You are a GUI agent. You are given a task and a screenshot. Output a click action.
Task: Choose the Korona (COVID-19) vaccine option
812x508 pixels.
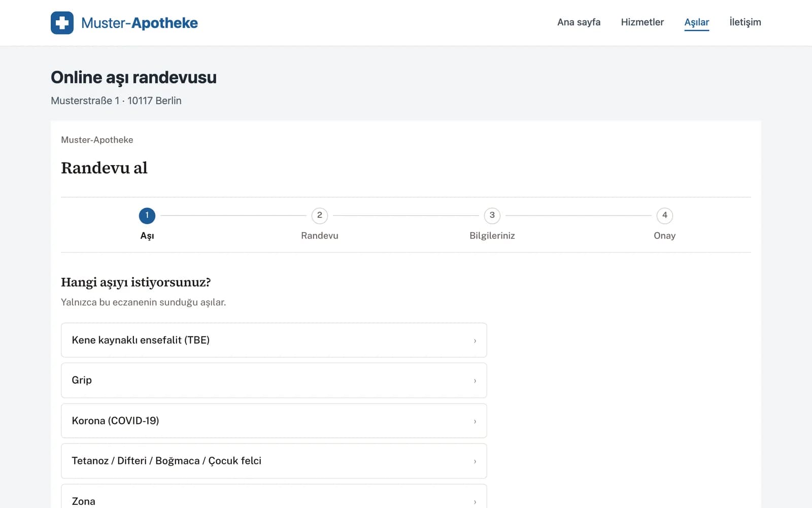click(x=274, y=421)
